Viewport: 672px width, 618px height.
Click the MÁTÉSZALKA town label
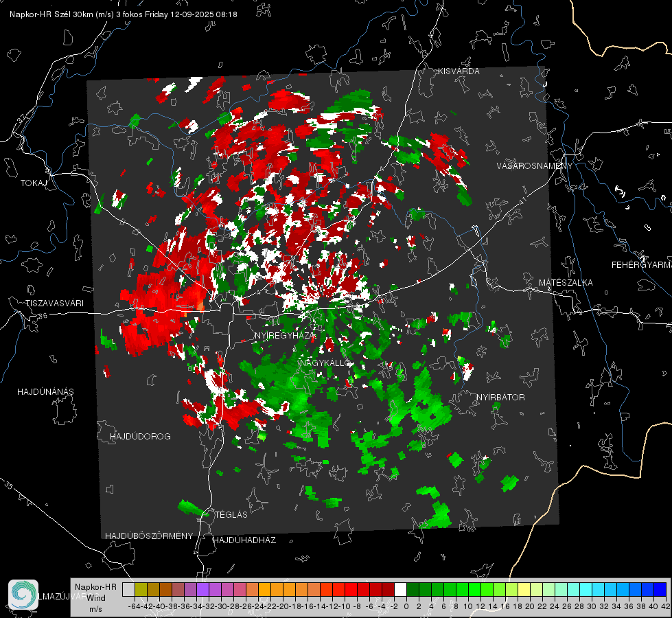click(x=566, y=283)
